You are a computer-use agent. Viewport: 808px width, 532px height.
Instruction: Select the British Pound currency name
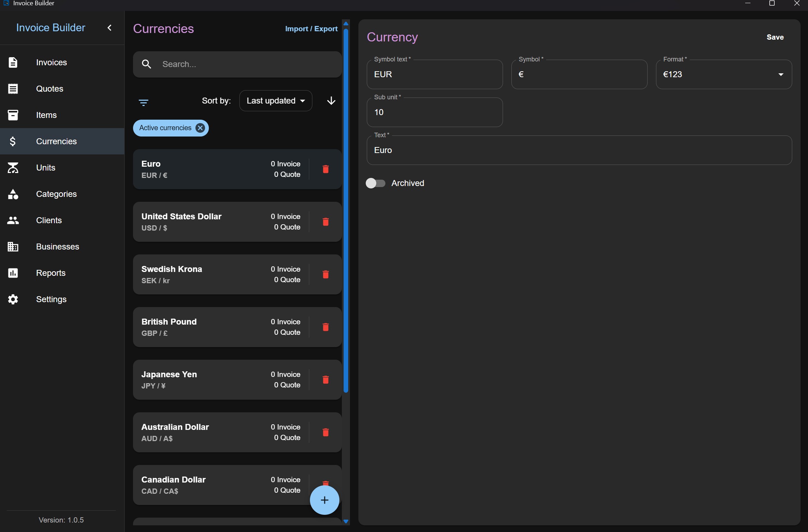pos(169,322)
